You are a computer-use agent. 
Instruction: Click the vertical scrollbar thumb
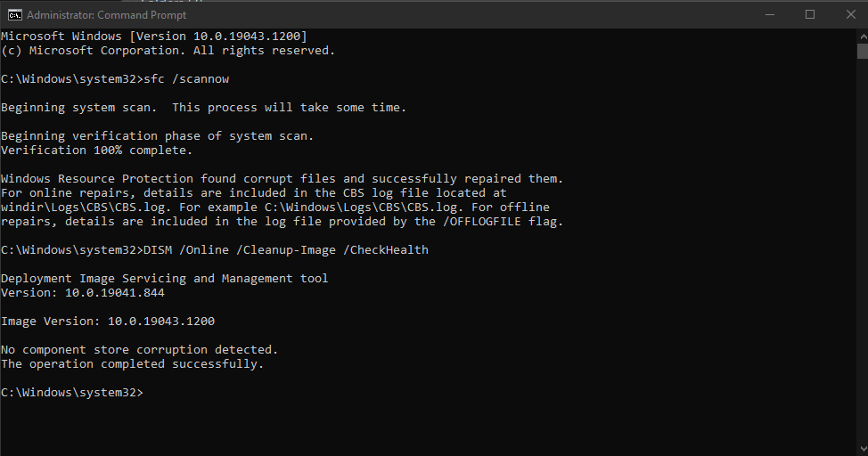tap(863, 52)
